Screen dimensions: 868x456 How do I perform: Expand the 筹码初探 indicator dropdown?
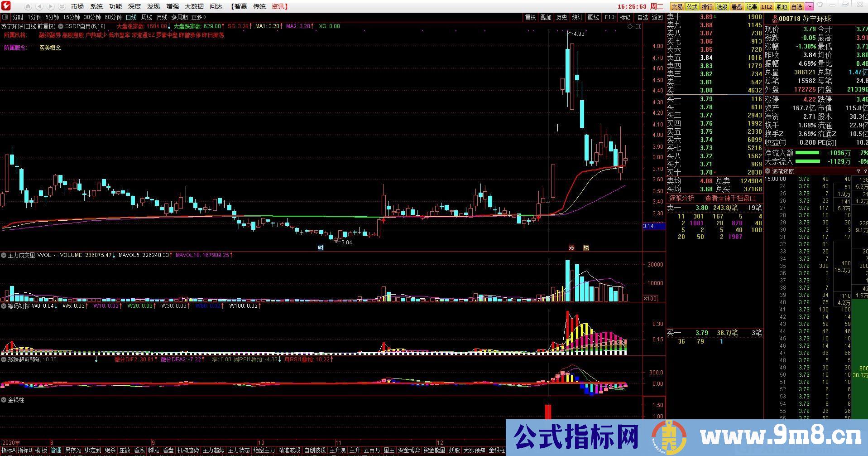4,306
